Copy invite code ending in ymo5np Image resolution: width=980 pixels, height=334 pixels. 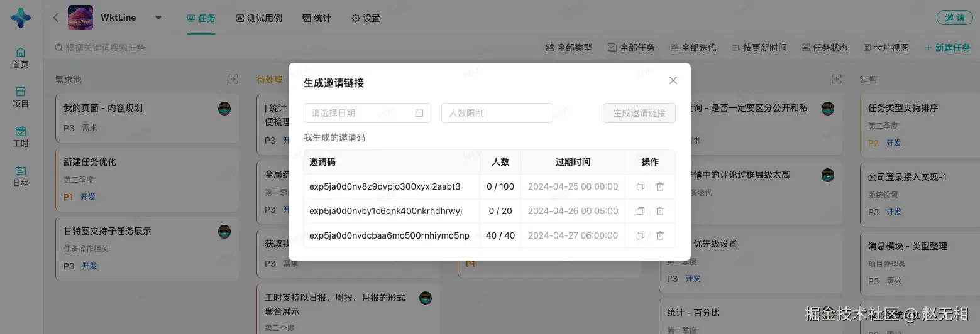641,235
